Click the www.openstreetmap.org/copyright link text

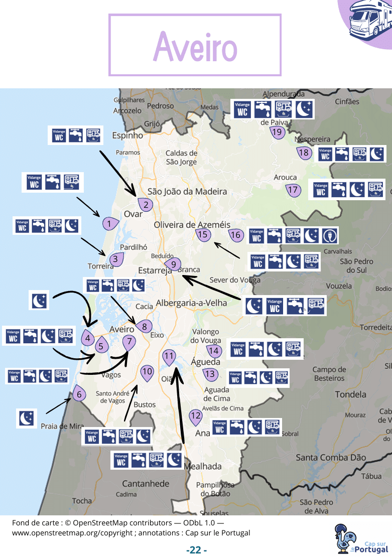click(72, 533)
